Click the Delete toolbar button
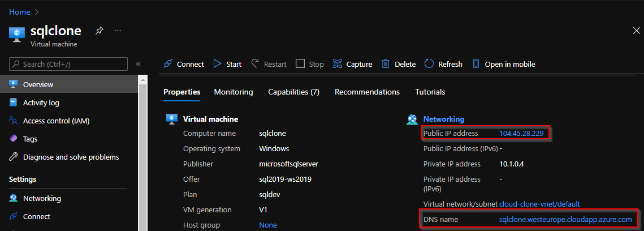Image resolution: width=644 pixels, height=231 pixels. pos(399,64)
